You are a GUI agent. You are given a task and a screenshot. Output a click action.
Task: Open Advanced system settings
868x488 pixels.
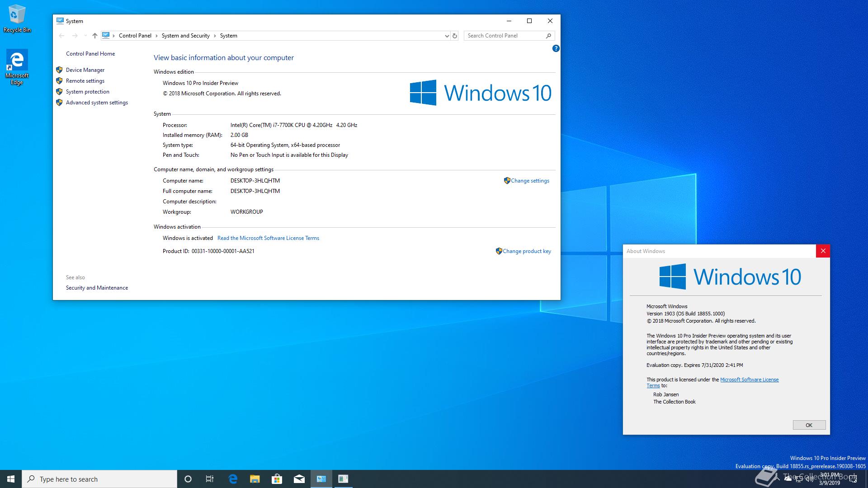click(97, 103)
